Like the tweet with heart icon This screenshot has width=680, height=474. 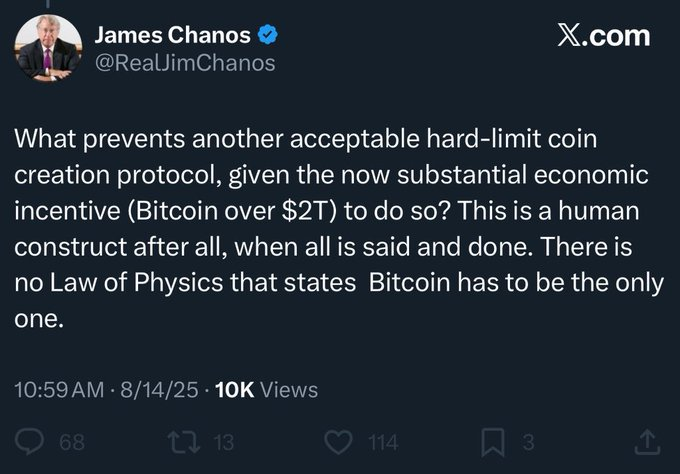pos(338,442)
